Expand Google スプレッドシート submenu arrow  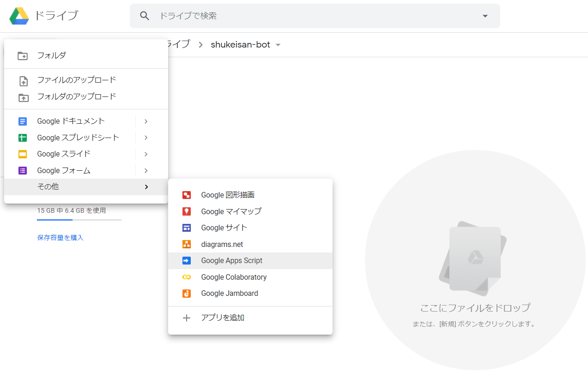[146, 138]
